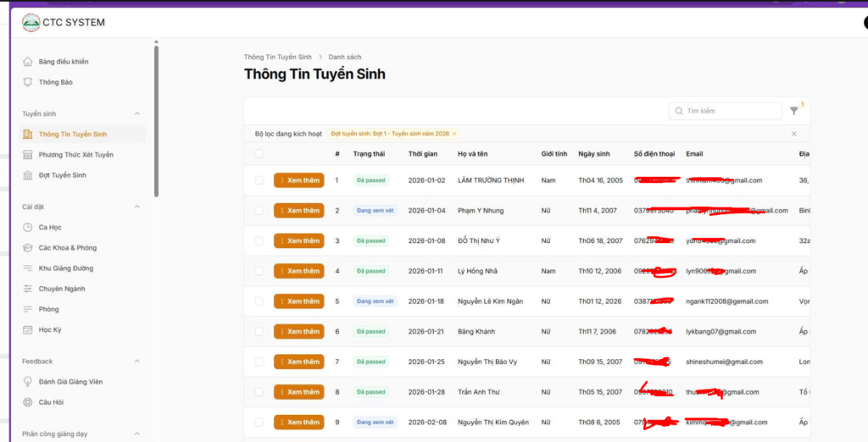Click ngank112008@gmail.com email cell
Screen dimensions: 868x442
click(726, 301)
